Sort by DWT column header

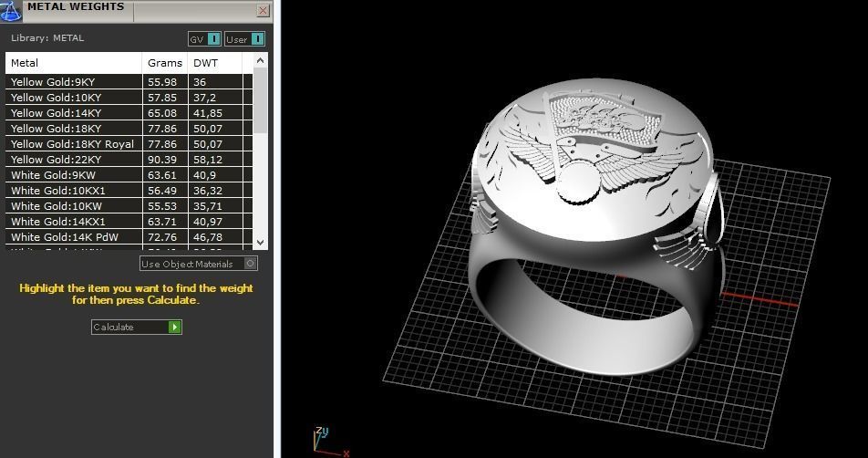(215, 63)
